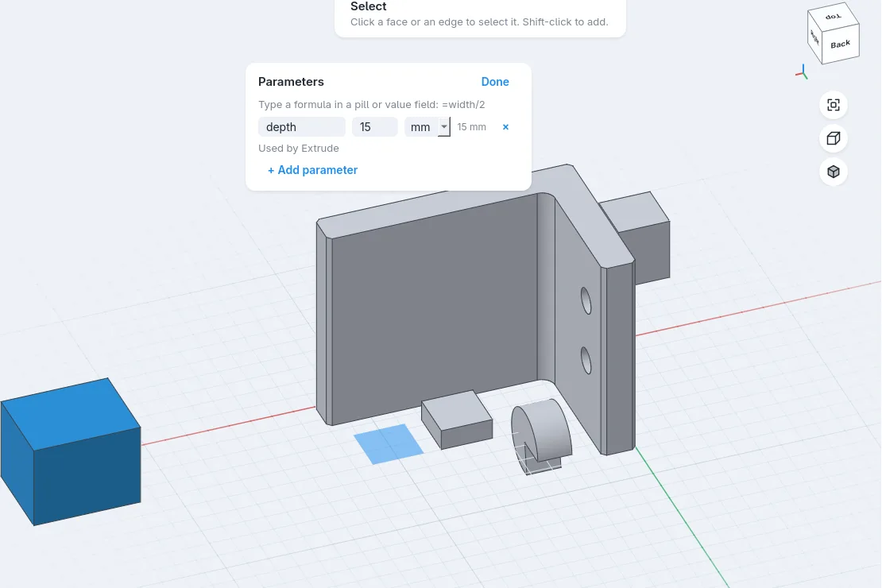
Task: Click the "Used by Extrude" text
Action: pos(299,149)
